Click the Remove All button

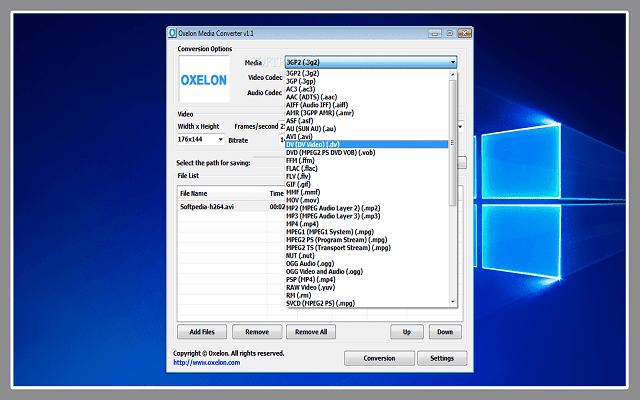[x=311, y=331]
